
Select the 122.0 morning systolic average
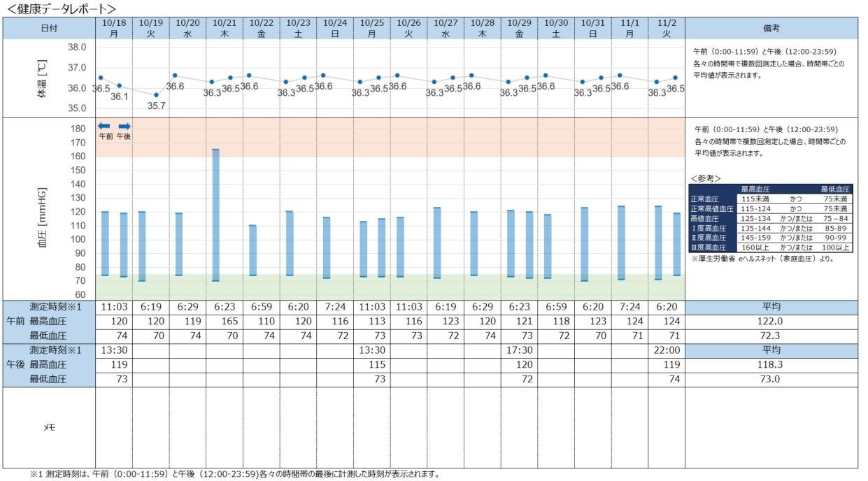pyautogui.click(x=771, y=321)
